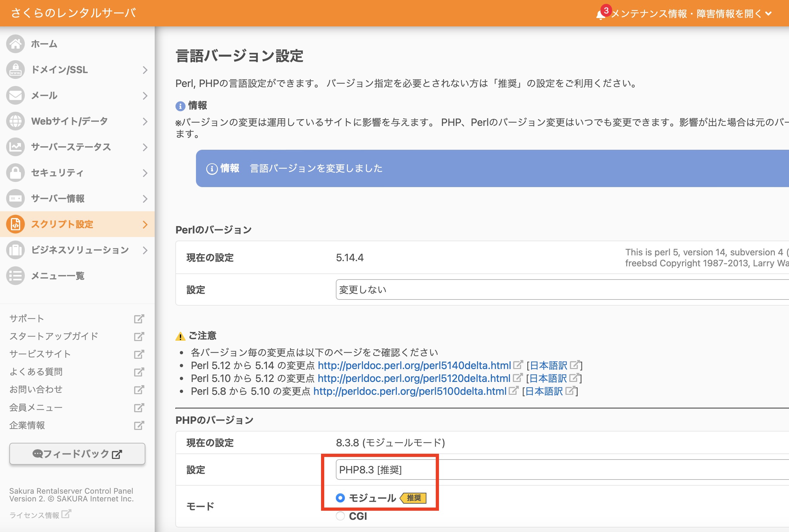
Task: Expand the メール menu chevron
Action: click(145, 96)
